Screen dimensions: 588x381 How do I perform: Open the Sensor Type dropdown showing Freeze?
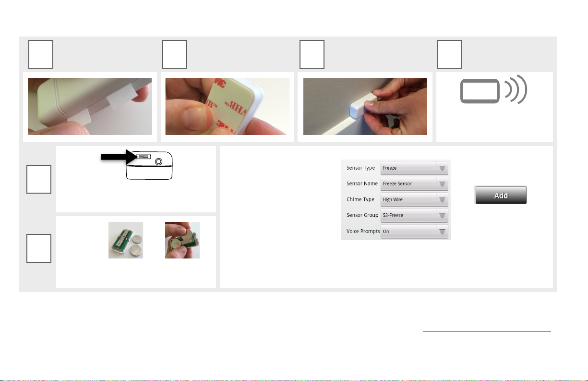click(x=414, y=168)
